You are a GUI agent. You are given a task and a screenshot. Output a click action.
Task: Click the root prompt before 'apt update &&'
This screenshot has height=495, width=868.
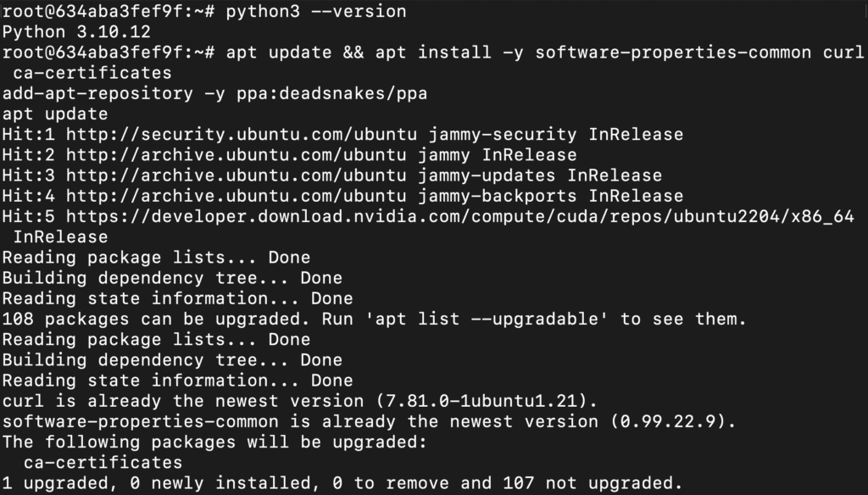[108, 53]
